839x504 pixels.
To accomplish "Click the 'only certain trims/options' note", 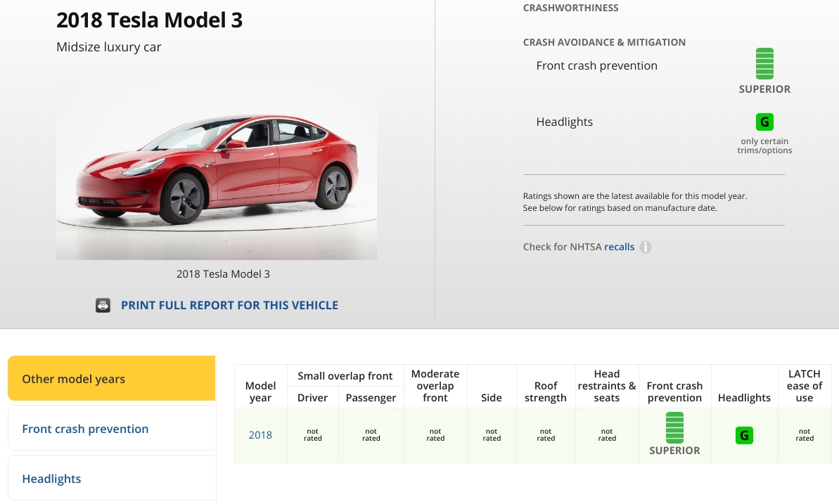I will (x=764, y=146).
